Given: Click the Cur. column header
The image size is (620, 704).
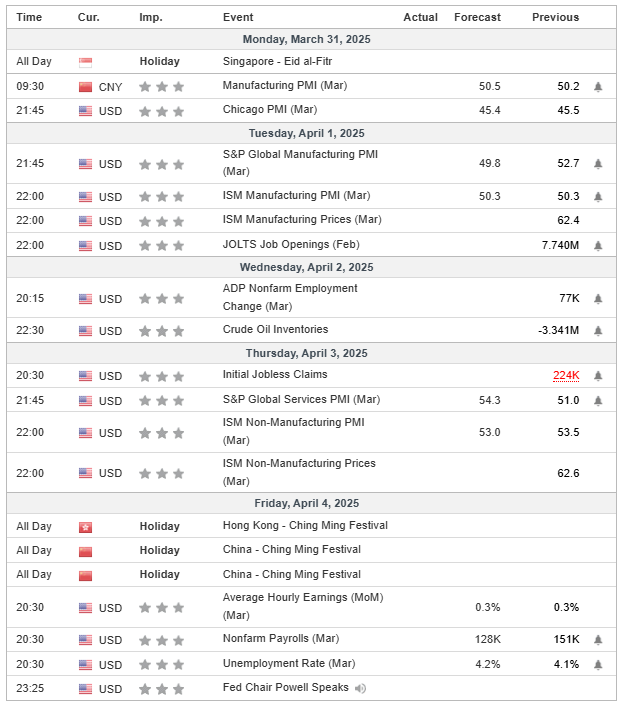Looking at the screenshot, I should point(89,17).
